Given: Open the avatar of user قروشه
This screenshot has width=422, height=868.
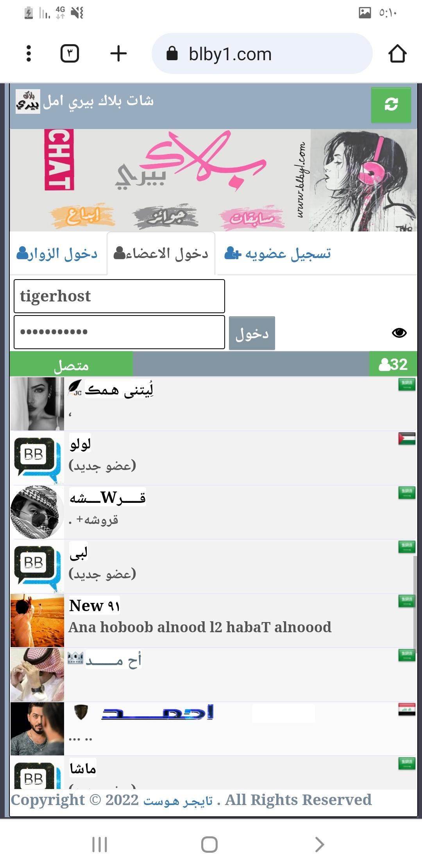Looking at the screenshot, I should 37,512.
